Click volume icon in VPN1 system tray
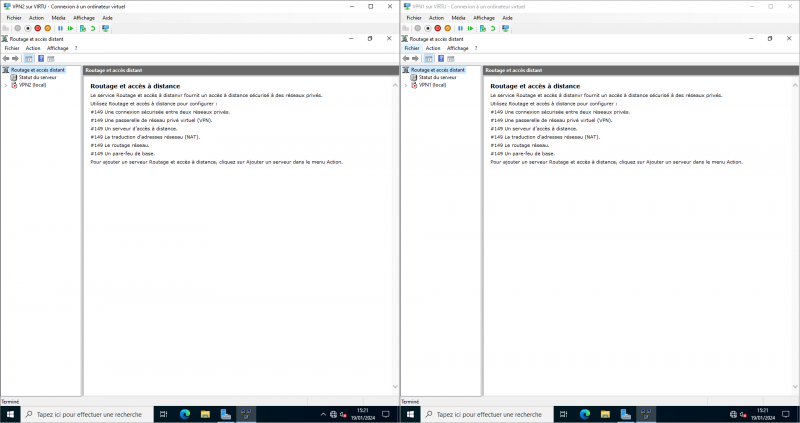The height and width of the screenshot is (423, 800). click(743, 414)
